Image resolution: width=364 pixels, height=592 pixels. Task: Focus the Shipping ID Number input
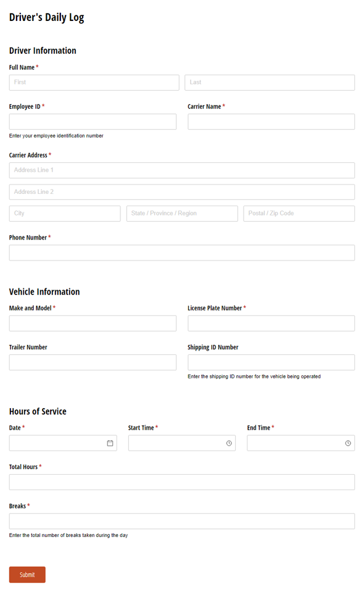coord(271,362)
